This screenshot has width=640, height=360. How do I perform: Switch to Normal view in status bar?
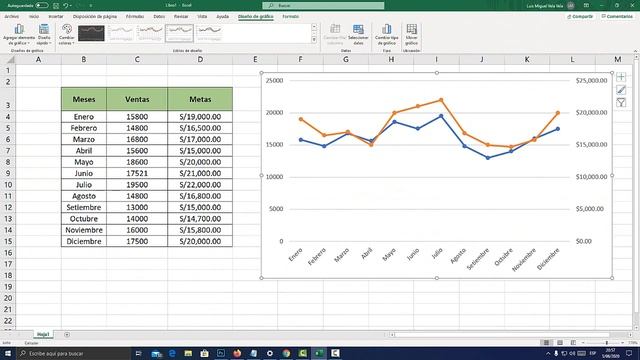tap(546, 343)
